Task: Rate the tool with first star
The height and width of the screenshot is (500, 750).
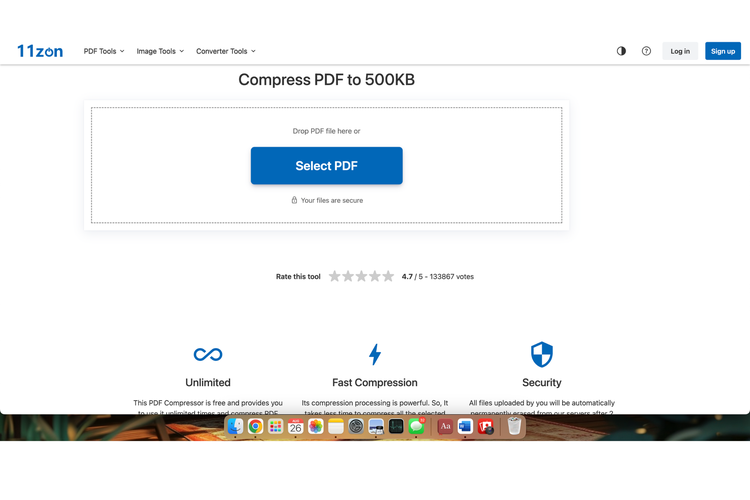Action: coord(335,276)
